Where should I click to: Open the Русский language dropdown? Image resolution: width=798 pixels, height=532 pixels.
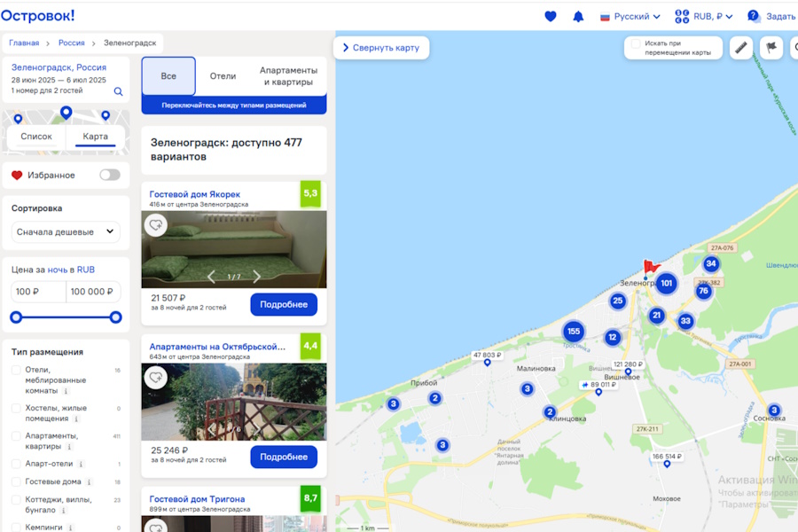[x=630, y=16]
